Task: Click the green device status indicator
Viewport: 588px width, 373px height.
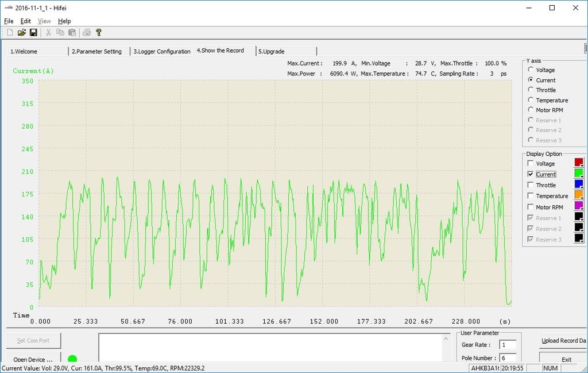Action: click(x=72, y=359)
